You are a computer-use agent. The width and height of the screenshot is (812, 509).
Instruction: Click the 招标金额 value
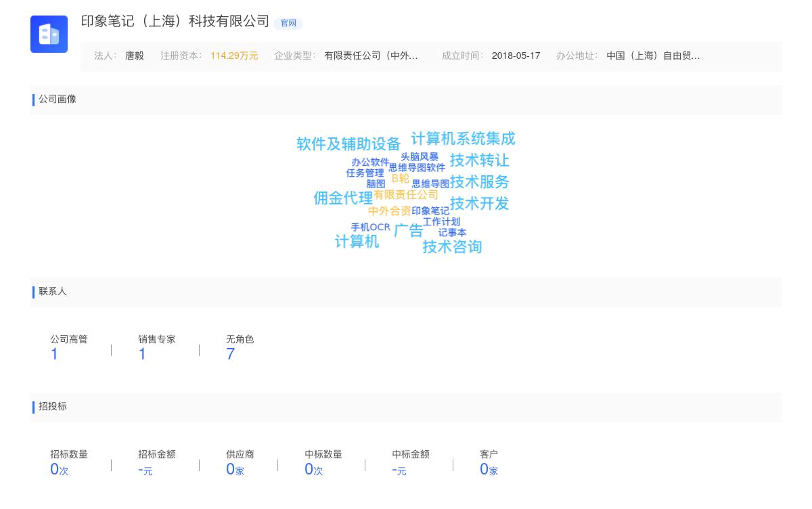[x=145, y=470]
